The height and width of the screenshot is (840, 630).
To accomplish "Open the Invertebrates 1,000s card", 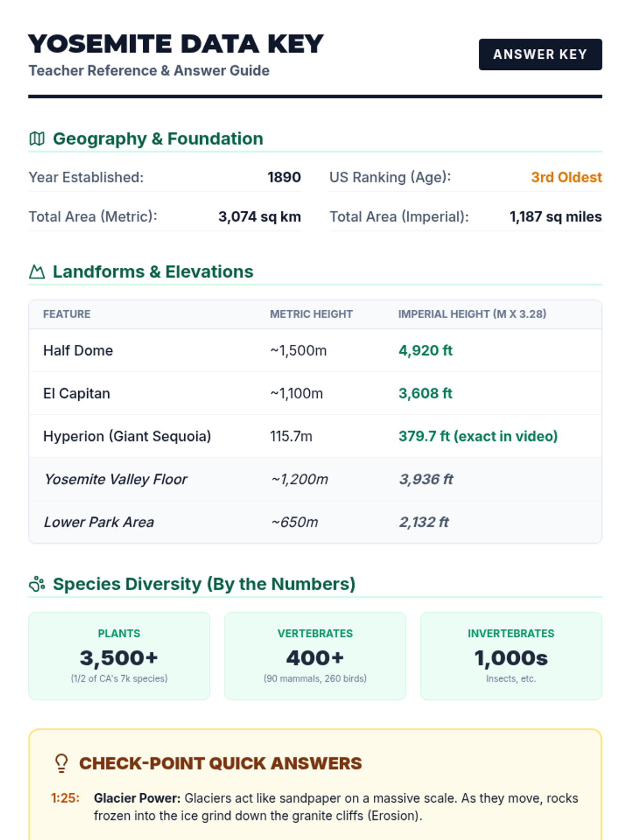I will 511,656.
